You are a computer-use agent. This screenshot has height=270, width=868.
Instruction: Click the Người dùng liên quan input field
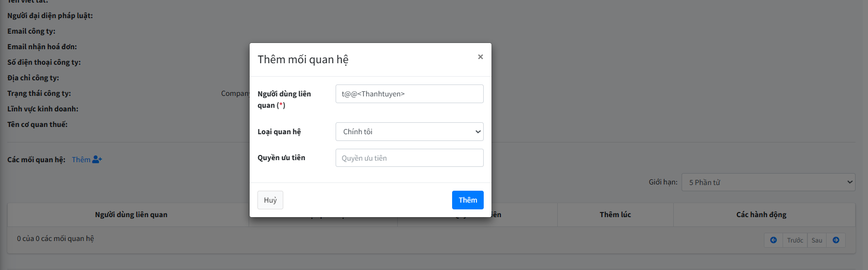pos(409,94)
